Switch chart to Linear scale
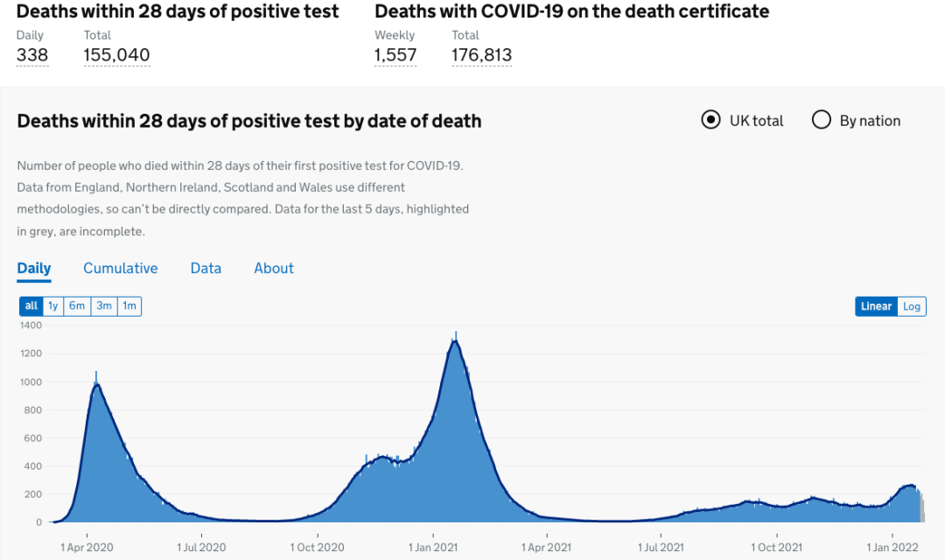Screen dimensions: 945x560 876,306
